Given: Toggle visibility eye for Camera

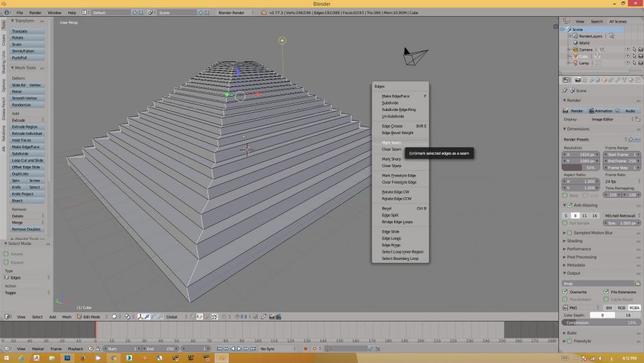Looking at the screenshot, I should pos(627,50).
